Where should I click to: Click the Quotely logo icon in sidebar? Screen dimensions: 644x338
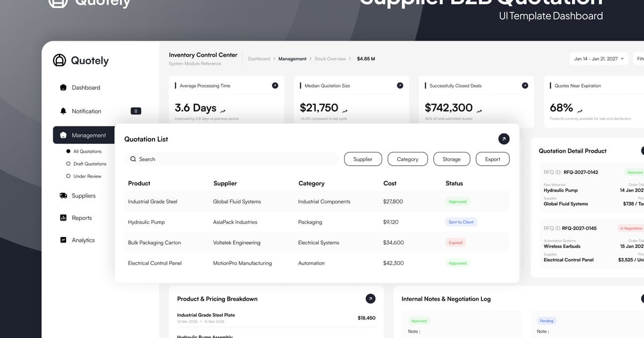59,61
